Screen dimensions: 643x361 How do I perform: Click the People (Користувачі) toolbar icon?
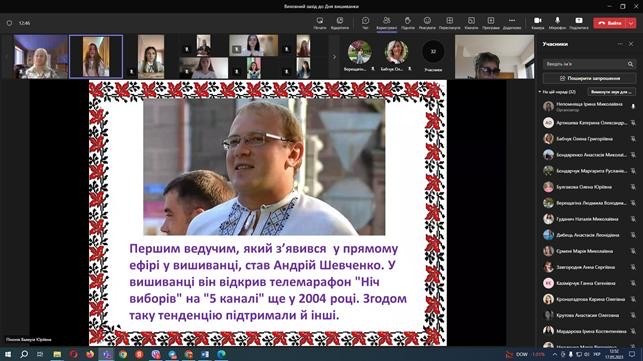[386, 23]
